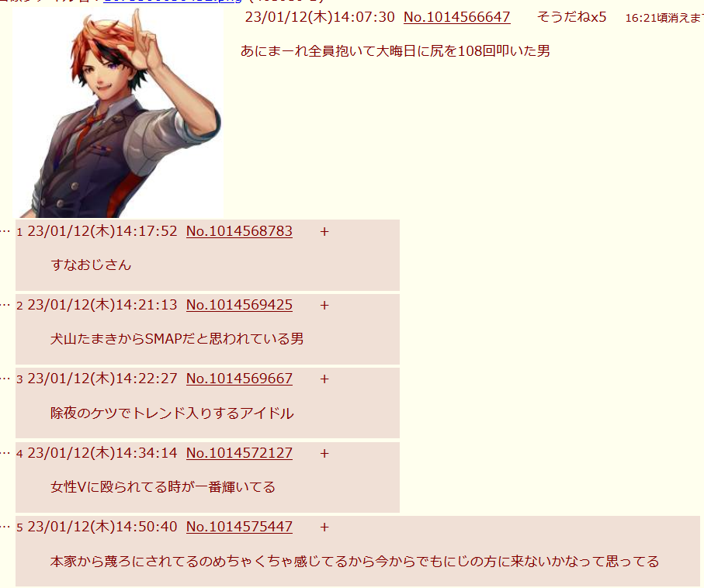This screenshot has width=704, height=588.
Task: Click the + vote on reply 3
Action: click(324, 379)
